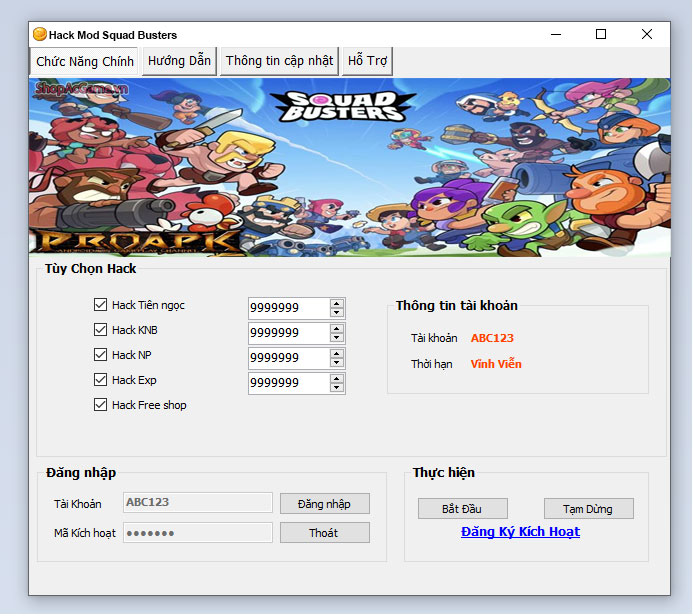Maximize the Hack Mod Squad Busters window

601,34
